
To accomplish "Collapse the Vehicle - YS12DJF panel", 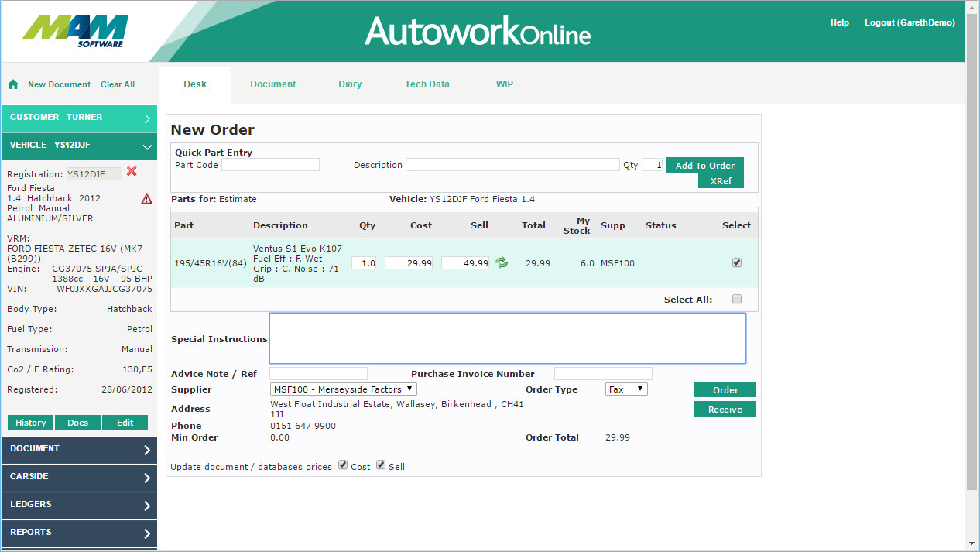I will tap(79, 146).
